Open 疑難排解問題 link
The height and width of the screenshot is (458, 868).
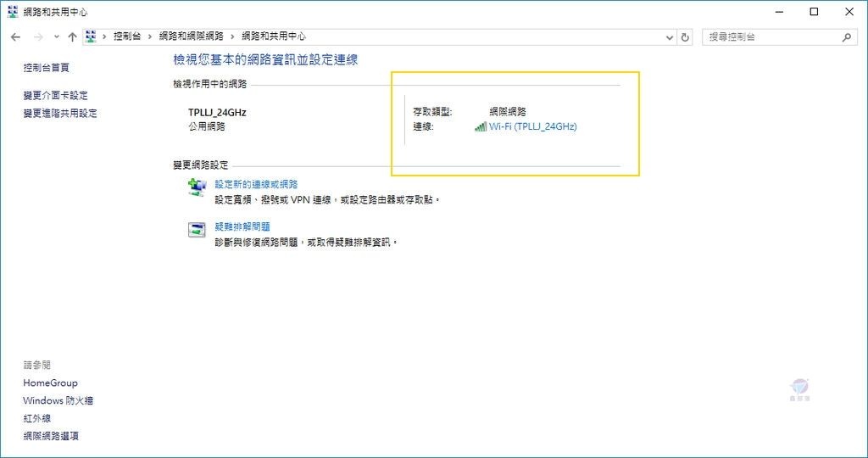(242, 226)
